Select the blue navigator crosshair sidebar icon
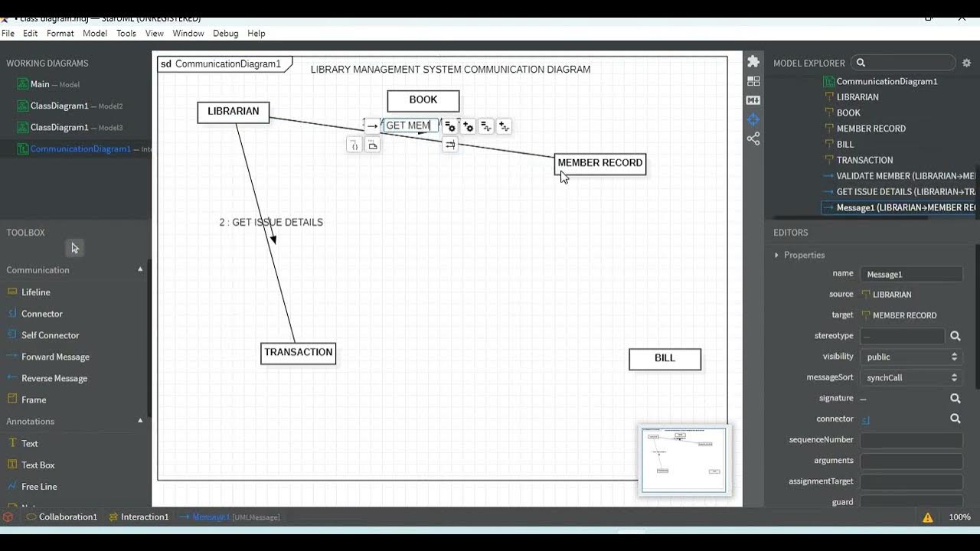The height and width of the screenshot is (551, 980). click(753, 119)
